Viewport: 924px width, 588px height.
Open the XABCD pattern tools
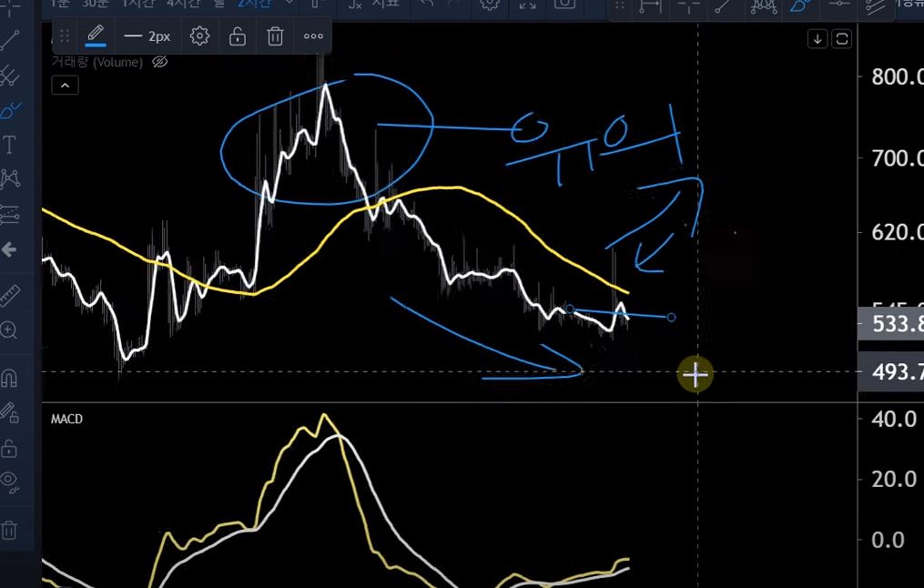pos(10,177)
